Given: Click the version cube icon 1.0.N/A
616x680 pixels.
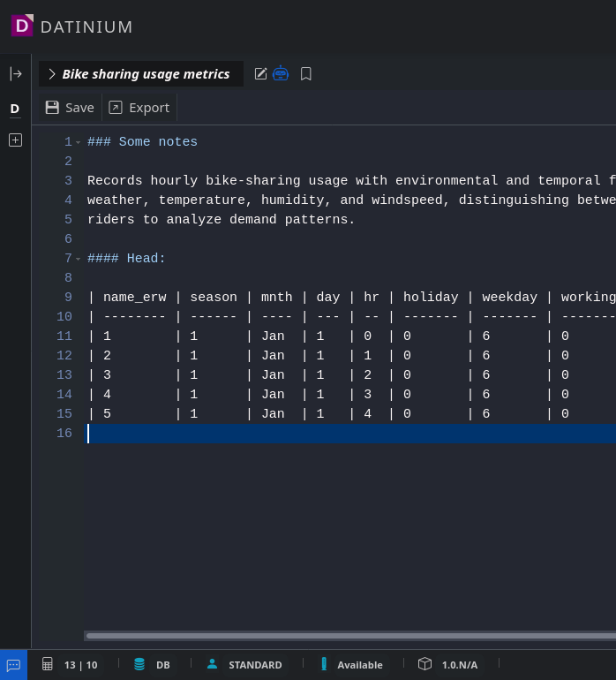Looking at the screenshot, I should (x=424, y=664).
